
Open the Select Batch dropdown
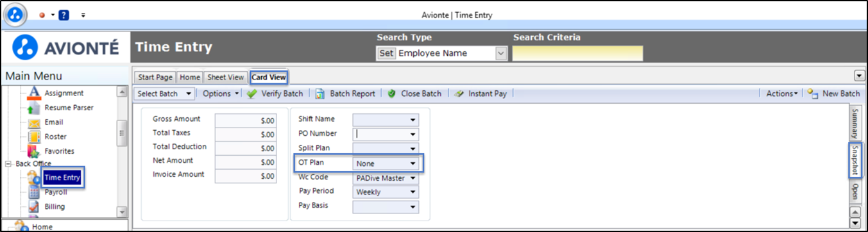tap(165, 94)
